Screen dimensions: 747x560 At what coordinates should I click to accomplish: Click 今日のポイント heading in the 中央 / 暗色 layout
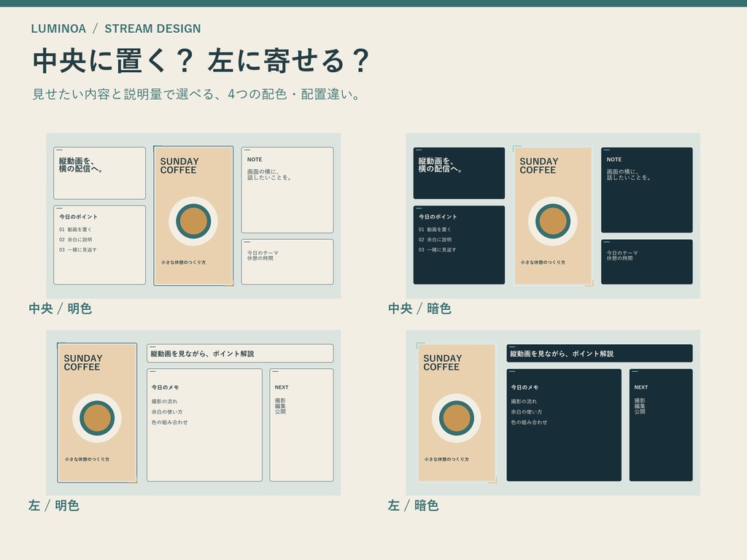click(x=438, y=217)
